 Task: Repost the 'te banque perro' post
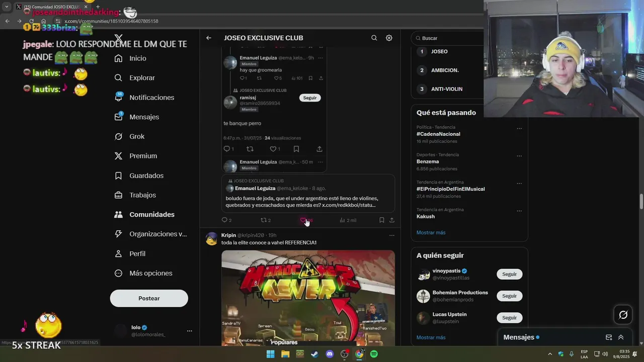point(250,149)
